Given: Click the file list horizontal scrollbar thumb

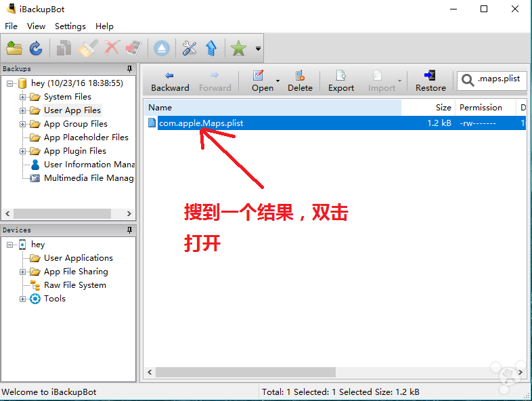Looking at the screenshot, I should [246, 372].
